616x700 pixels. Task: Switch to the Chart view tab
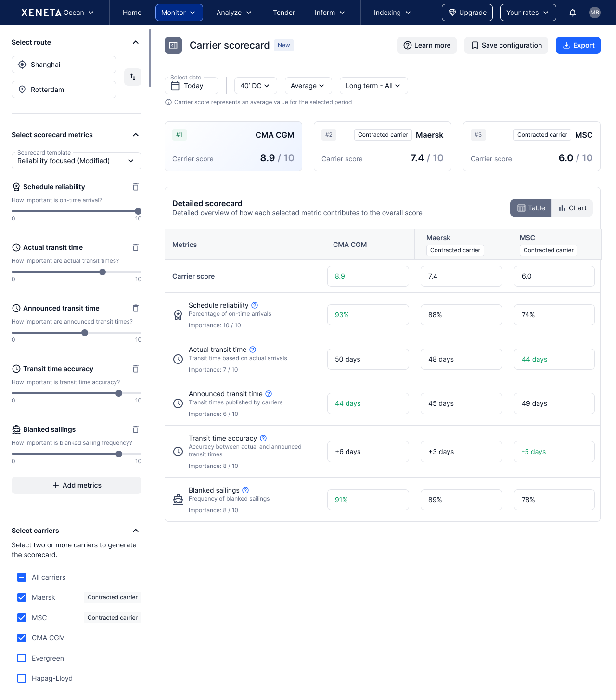pyautogui.click(x=572, y=208)
